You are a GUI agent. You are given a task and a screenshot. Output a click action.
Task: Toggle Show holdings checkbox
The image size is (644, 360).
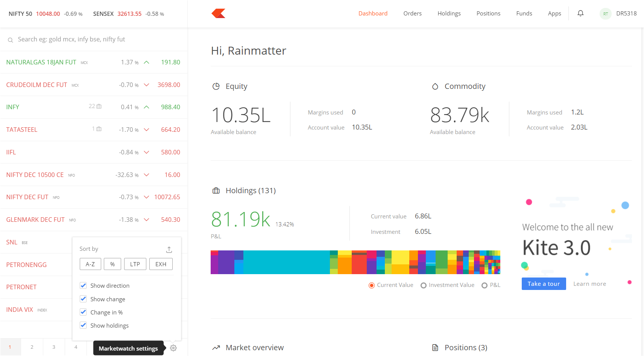[84, 325]
